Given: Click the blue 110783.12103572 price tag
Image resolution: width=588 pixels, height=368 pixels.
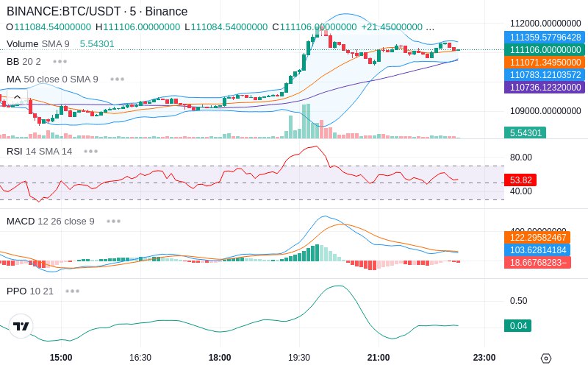Looking at the screenshot, I should tap(545, 75).
